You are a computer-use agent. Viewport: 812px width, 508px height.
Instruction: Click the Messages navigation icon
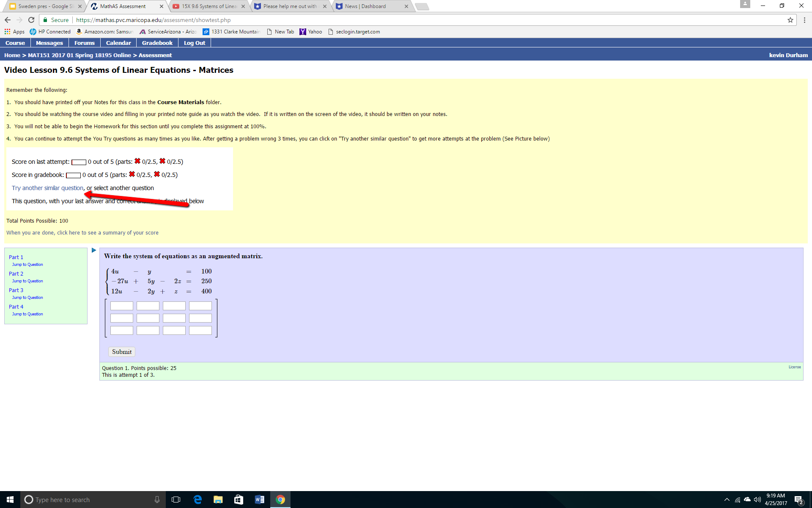point(49,42)
